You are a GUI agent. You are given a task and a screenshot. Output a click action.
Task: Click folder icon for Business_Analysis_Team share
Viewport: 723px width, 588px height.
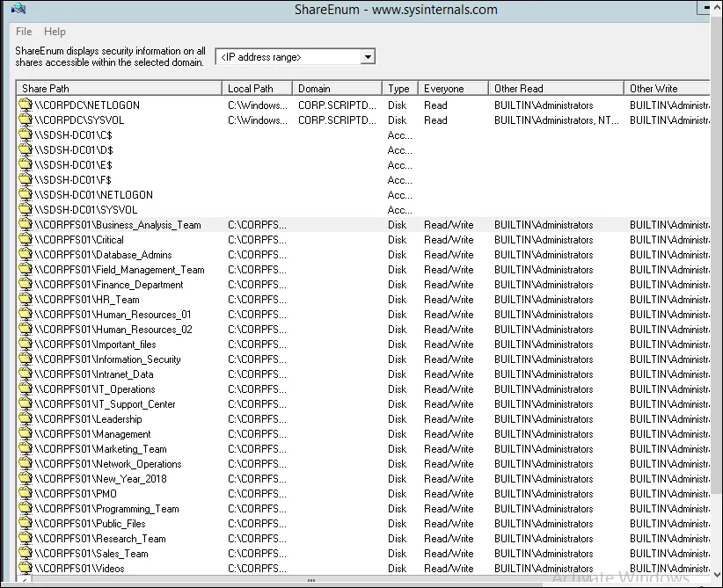(x=26, y=224)
